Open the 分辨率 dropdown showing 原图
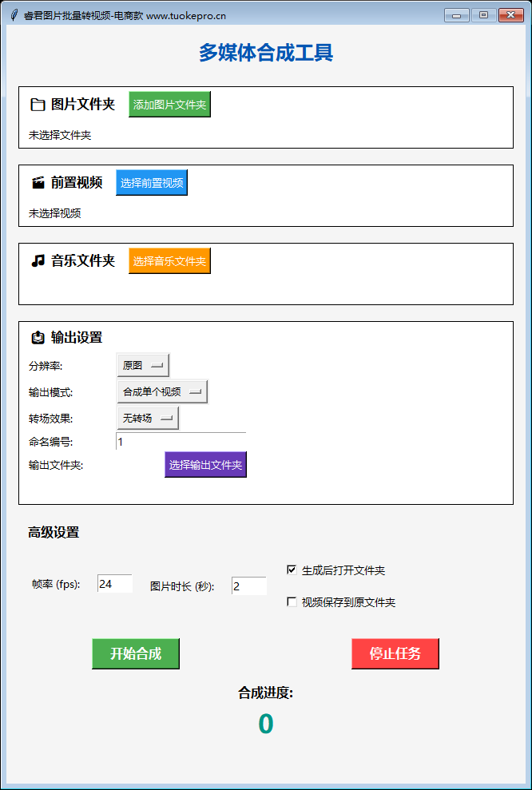 [143, 365]
